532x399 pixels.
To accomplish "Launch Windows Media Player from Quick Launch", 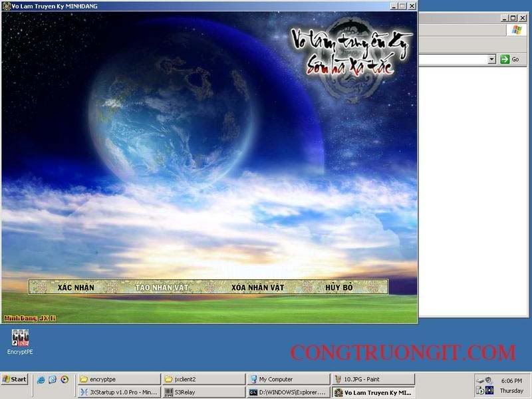I will (65, 380).
